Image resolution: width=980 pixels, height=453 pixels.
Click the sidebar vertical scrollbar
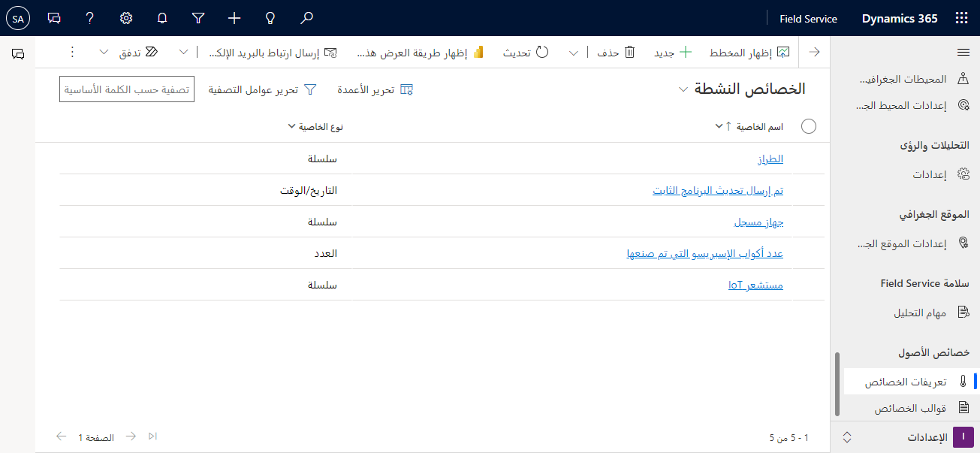(x=837, y=383)
